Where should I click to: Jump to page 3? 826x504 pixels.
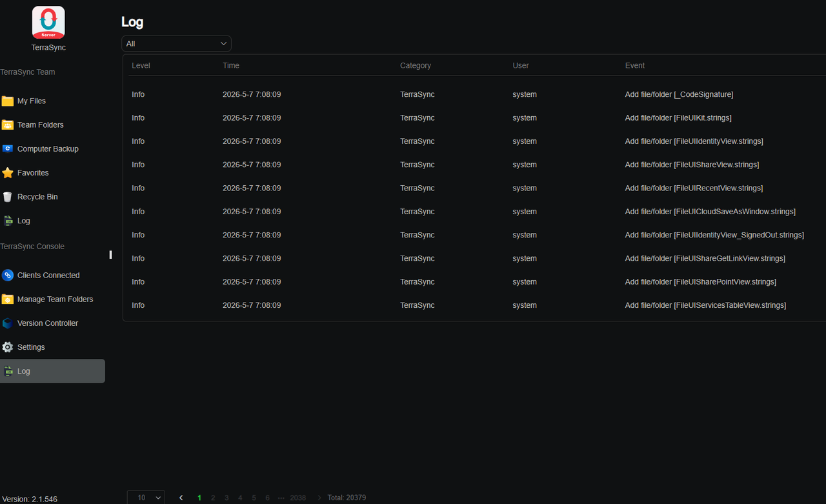[227, 498]
